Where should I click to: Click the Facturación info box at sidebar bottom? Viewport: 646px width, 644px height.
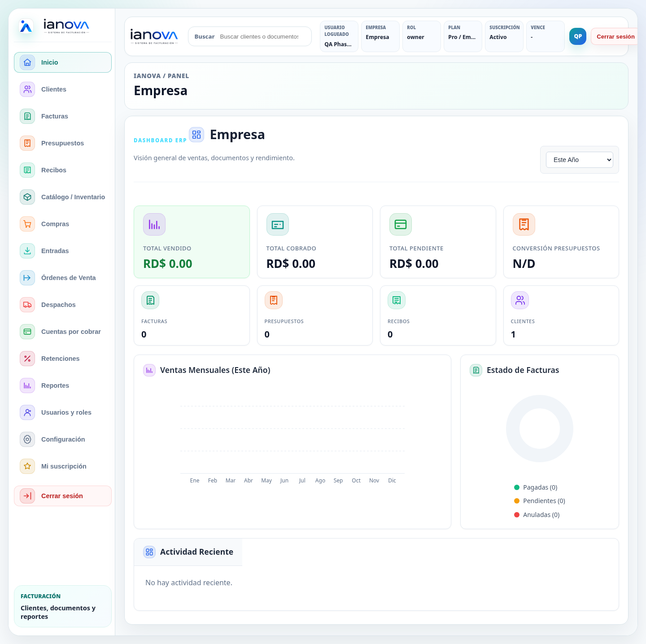63,606
